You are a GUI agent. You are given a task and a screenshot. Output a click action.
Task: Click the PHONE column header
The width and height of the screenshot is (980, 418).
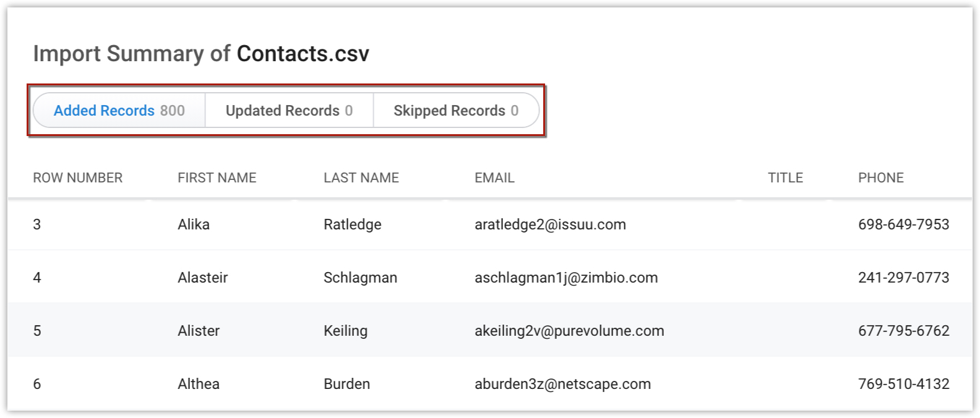click(880, 178)
